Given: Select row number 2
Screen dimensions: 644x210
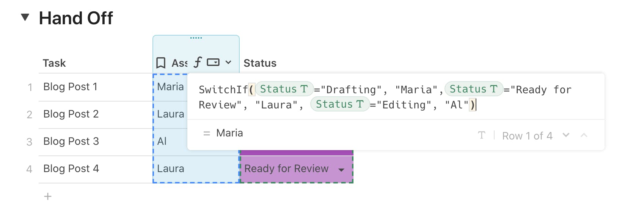Looking at the screenshot, I should 30,115.
